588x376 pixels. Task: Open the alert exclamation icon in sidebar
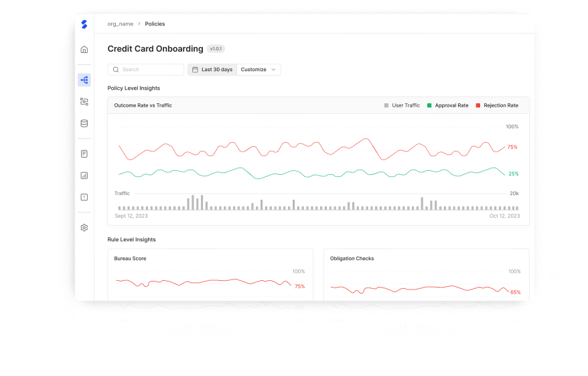(x=84, y=197)
